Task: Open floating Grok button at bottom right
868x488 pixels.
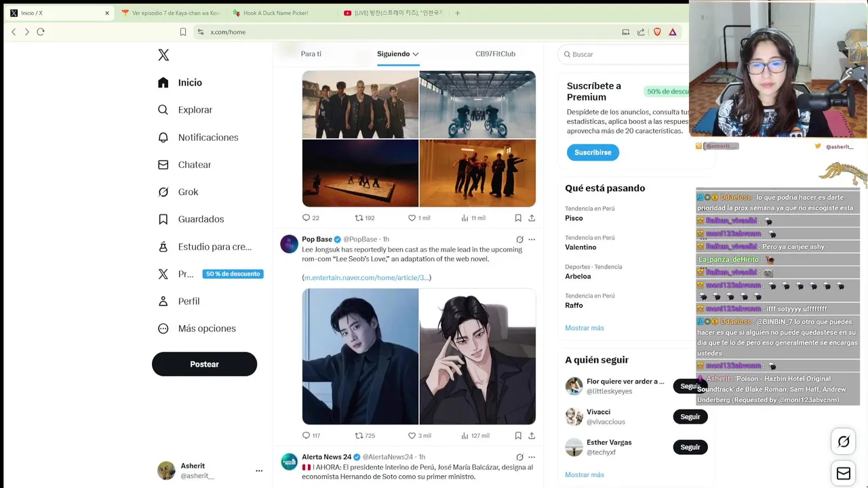Action: (x=844, y=442)
